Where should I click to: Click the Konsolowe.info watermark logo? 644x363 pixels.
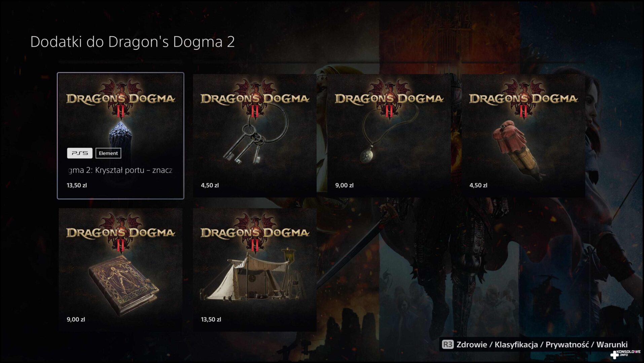(x=625, y=354)
